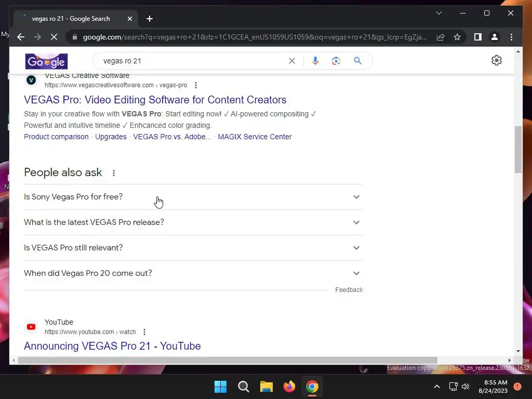
Task: Search by image with Google Lens
Action: (x=336, y=61)
